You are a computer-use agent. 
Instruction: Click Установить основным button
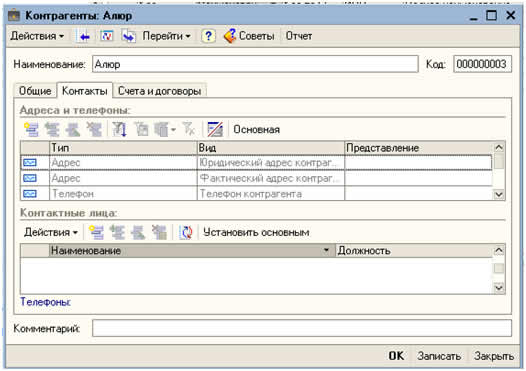(x=256, y=232)
